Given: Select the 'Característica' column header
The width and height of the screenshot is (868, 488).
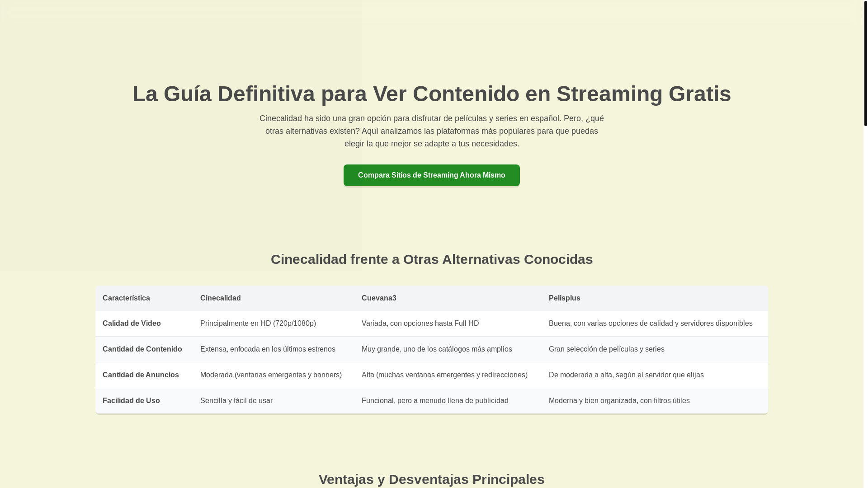Looking at the screenshot, I should click(144, 298).
